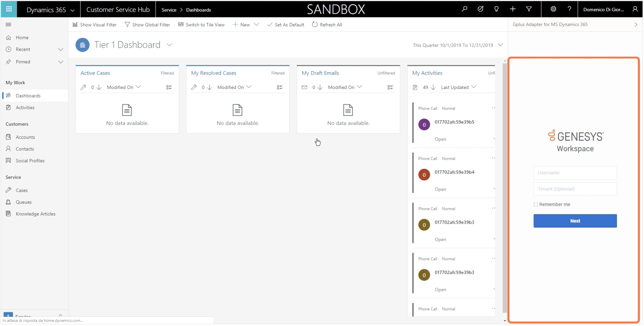Click sort arrow in My Draft Emails
644x326 pixels.
click(x=320, y=87)
